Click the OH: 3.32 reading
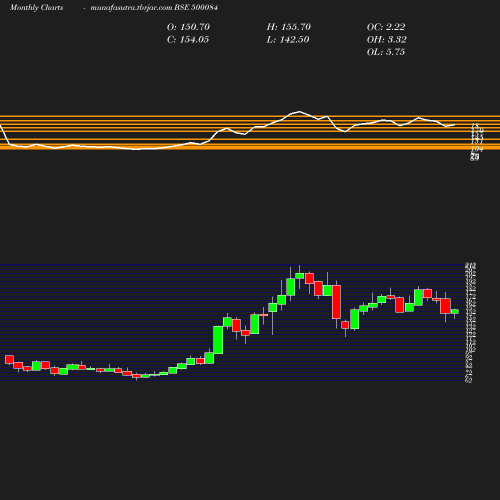The image size is (500, 500). (x=387, y=40)
